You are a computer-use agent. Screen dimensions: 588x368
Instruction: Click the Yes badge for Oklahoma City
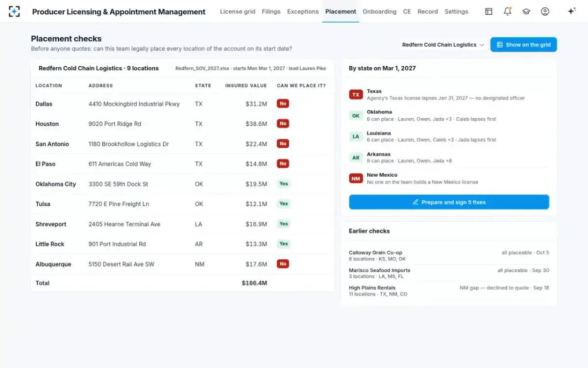tap(284, 184)
